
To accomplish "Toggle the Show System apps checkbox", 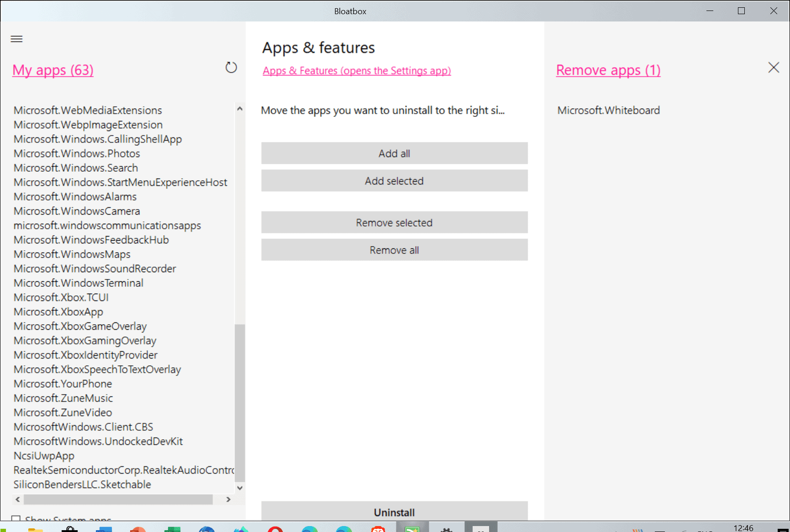I will tap(16, 519).
